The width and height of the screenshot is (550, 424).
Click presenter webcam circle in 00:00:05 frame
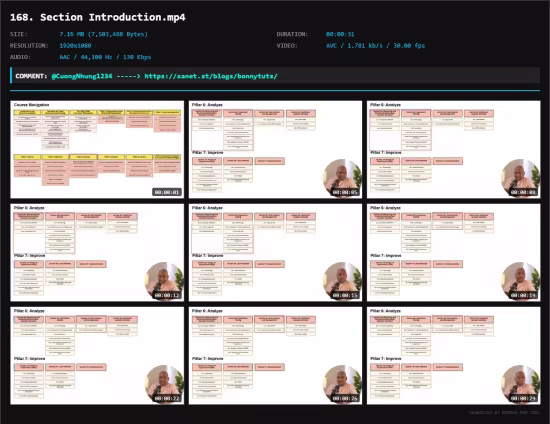click(x=342, y=178)
